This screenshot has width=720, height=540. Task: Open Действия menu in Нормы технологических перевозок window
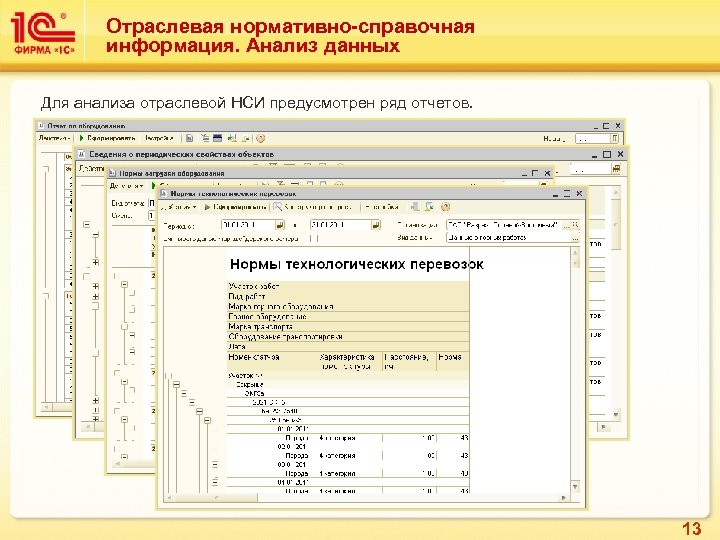180,207
